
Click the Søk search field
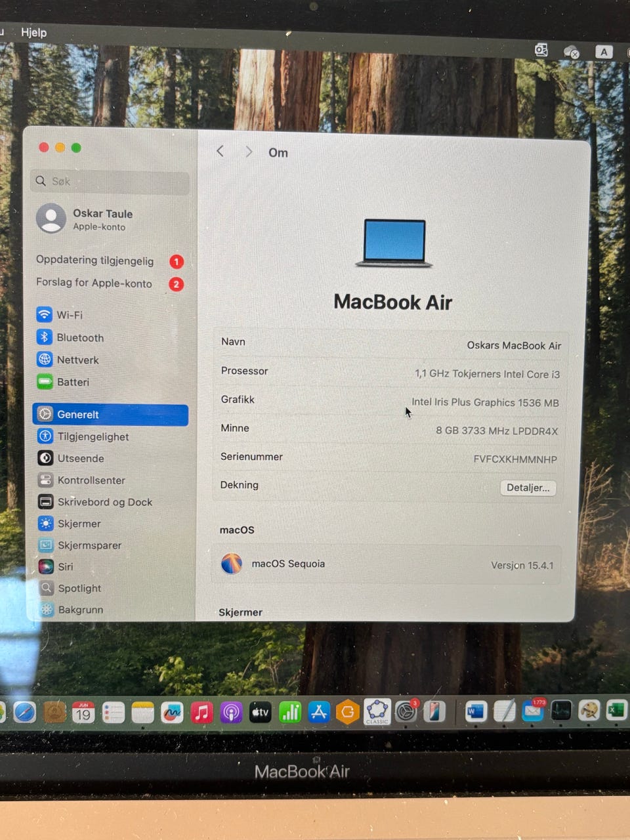click(x=110, y=181)
